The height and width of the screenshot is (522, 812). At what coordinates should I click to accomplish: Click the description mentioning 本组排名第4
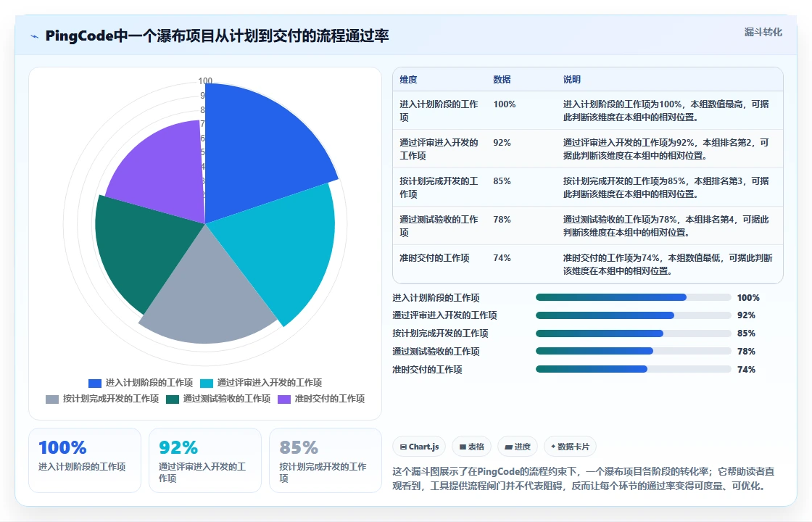tap(666, 225)
